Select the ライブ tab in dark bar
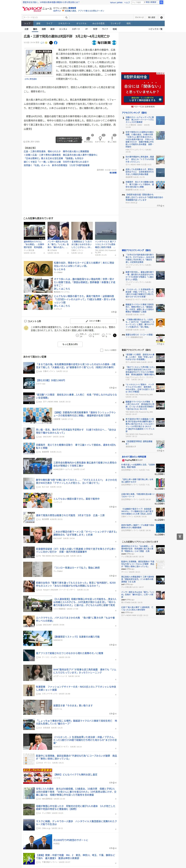186x868 pixels. 49,23
